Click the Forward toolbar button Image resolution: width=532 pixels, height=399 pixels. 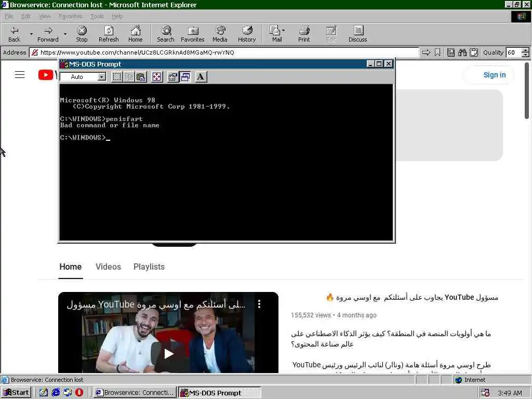48,34
